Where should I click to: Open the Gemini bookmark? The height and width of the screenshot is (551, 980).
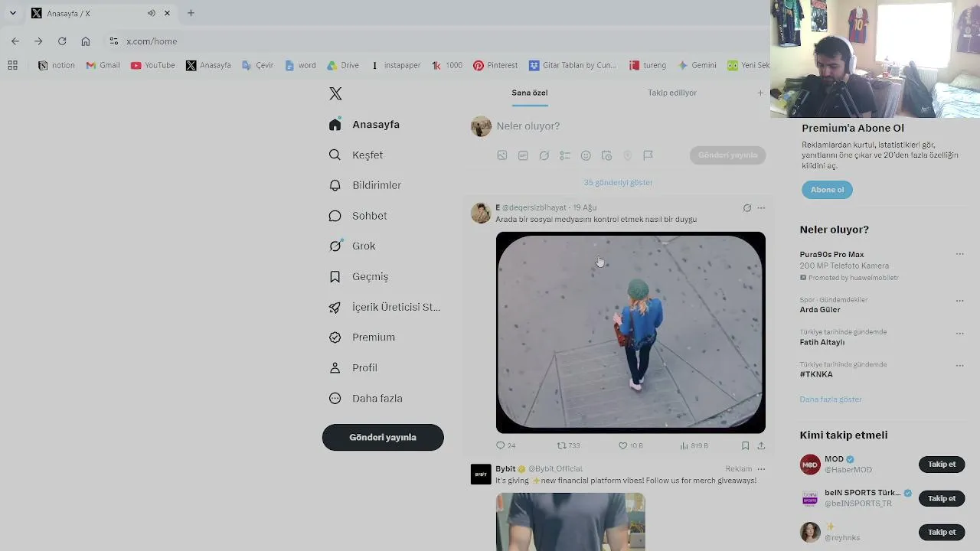[697, 66]
